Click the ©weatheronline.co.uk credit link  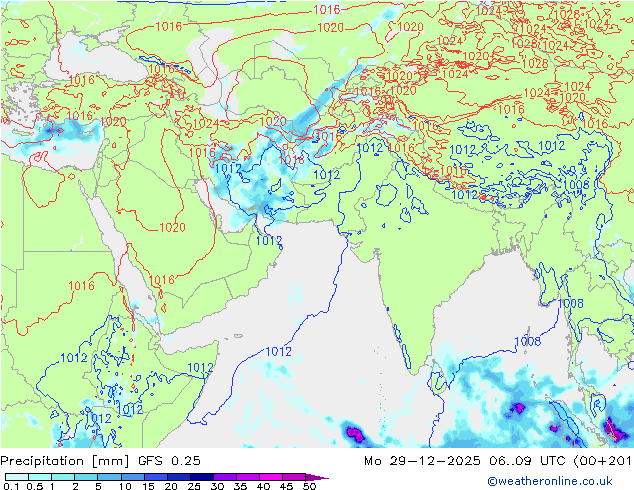[x=549, y=481]
